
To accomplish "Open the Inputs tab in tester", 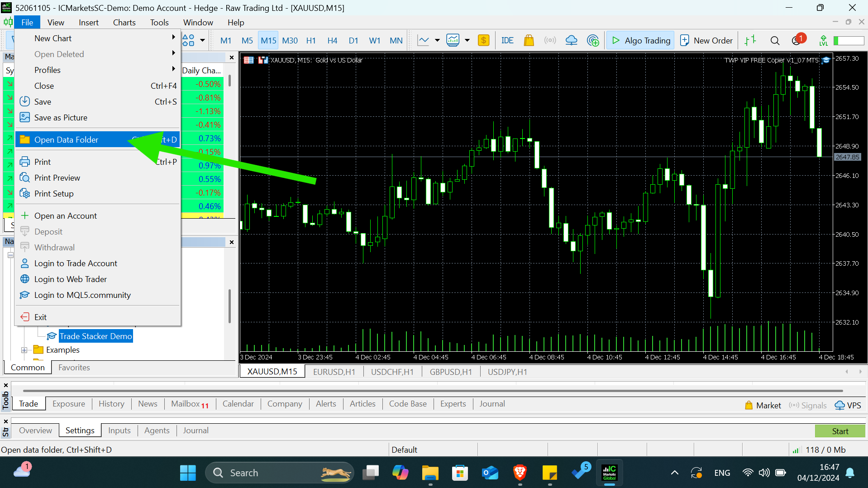I will (x=119, y=431).
